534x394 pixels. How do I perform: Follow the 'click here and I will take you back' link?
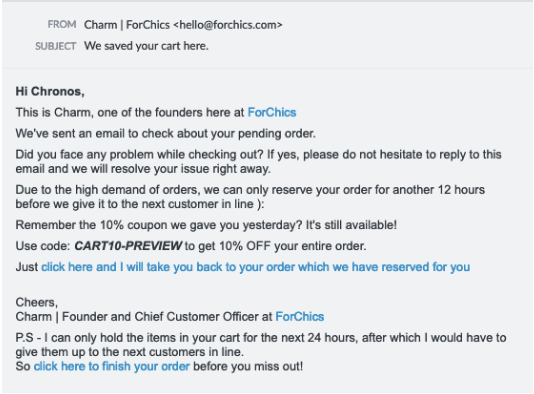255,267
